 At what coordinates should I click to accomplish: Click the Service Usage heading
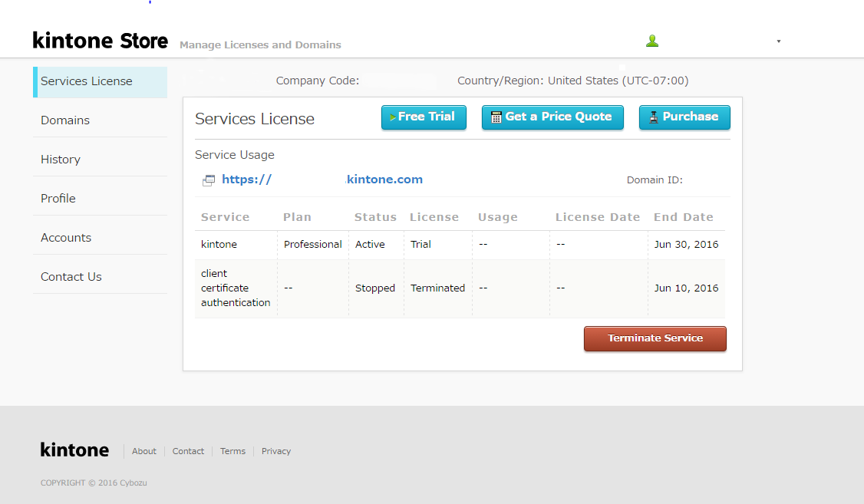[x=234, y=155]
